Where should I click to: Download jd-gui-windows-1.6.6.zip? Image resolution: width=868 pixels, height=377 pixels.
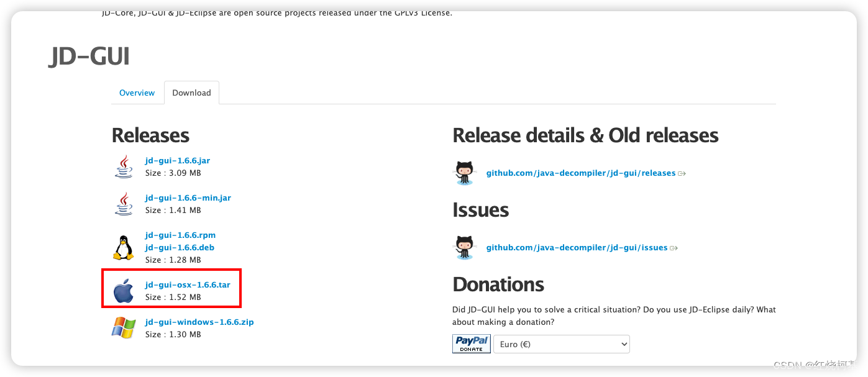click(x=199, y=322)
